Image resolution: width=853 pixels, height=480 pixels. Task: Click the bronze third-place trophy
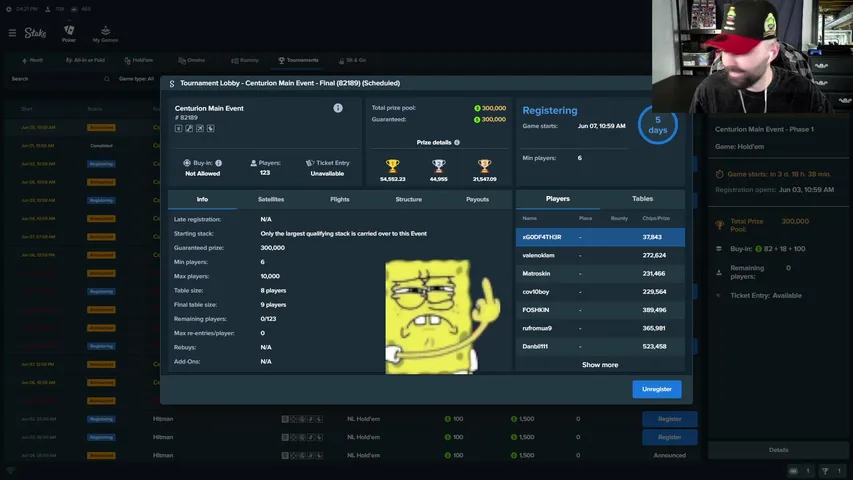(484, 165)
